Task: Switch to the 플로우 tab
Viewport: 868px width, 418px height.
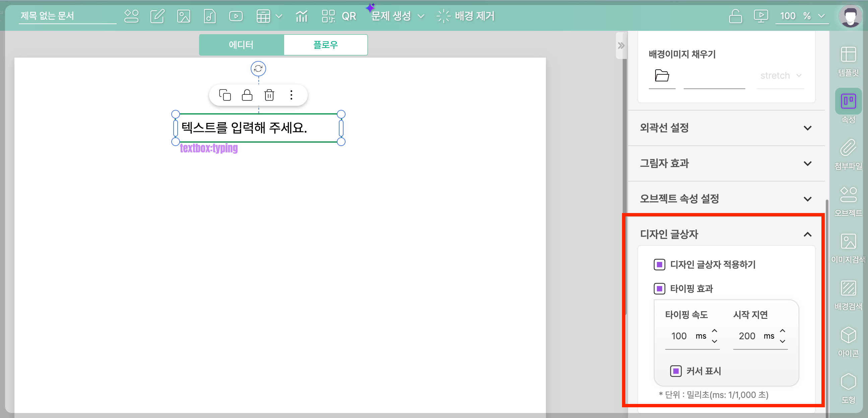Action: (325, 45)
